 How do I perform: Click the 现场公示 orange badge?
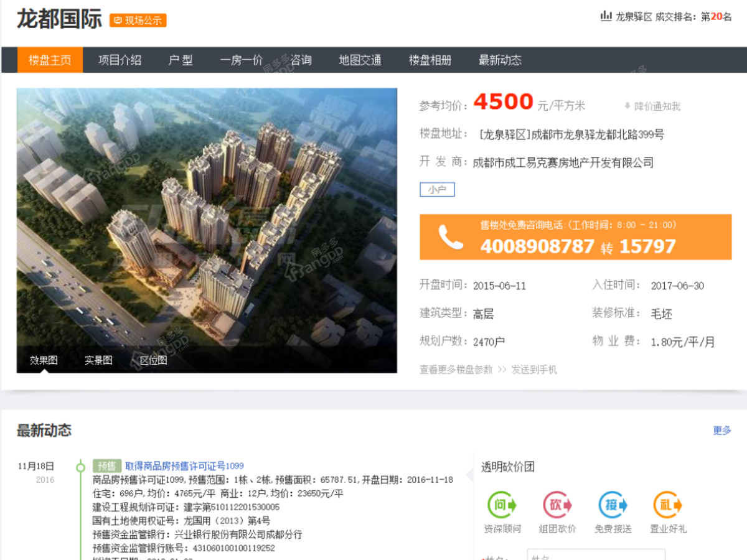click(x=138, y=20)
